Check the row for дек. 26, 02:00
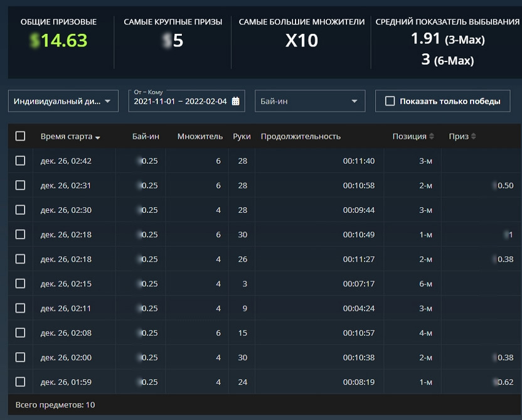This screenshot has height=420, width=522. (20, 357)
